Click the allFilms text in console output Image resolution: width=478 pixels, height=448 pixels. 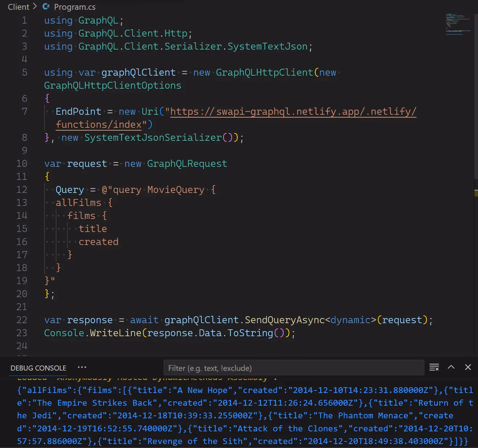tap(43, 390)
